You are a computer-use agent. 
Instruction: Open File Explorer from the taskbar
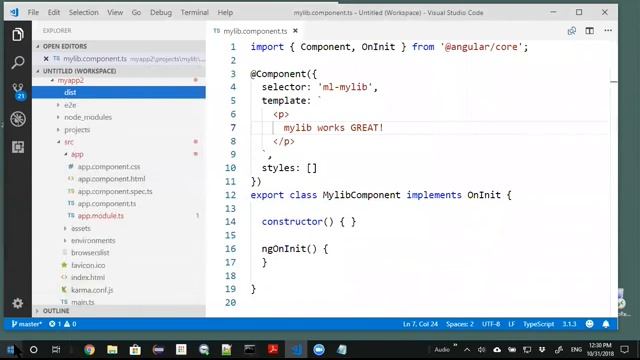[x=112, y=350]
